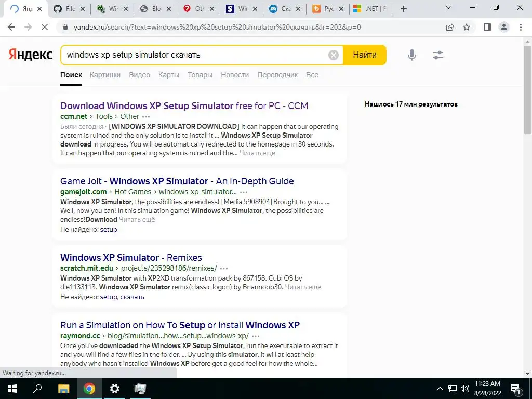Open search settings filters
Image resolution: width=532 pixels, height=399 pixels.
(x=438, y=55)
